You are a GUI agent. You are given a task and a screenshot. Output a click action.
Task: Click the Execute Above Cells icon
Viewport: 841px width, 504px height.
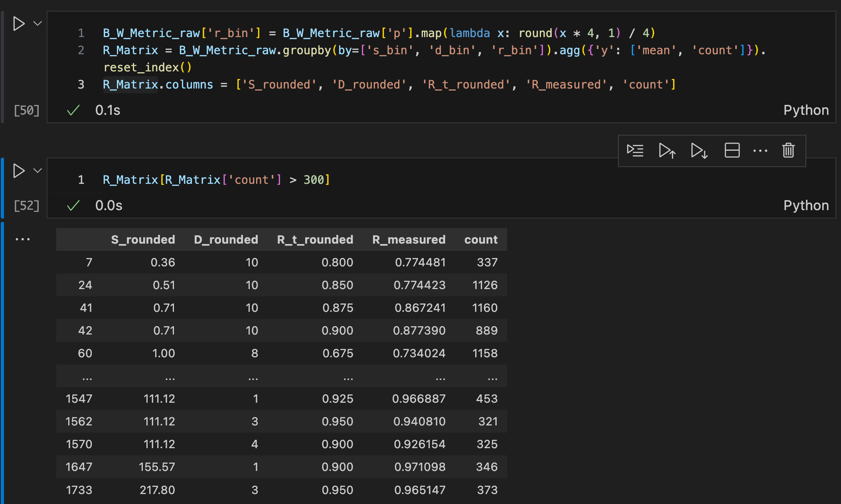coord(667,151)
